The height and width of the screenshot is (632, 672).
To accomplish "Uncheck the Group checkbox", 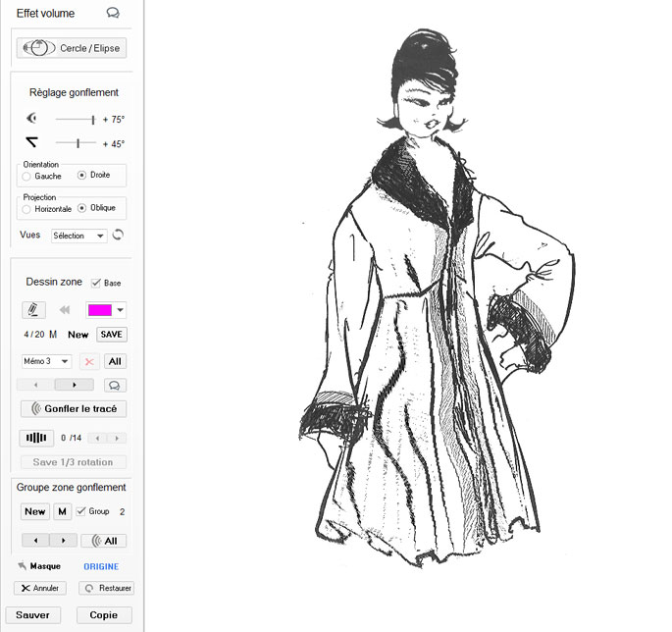I will 81,511.
